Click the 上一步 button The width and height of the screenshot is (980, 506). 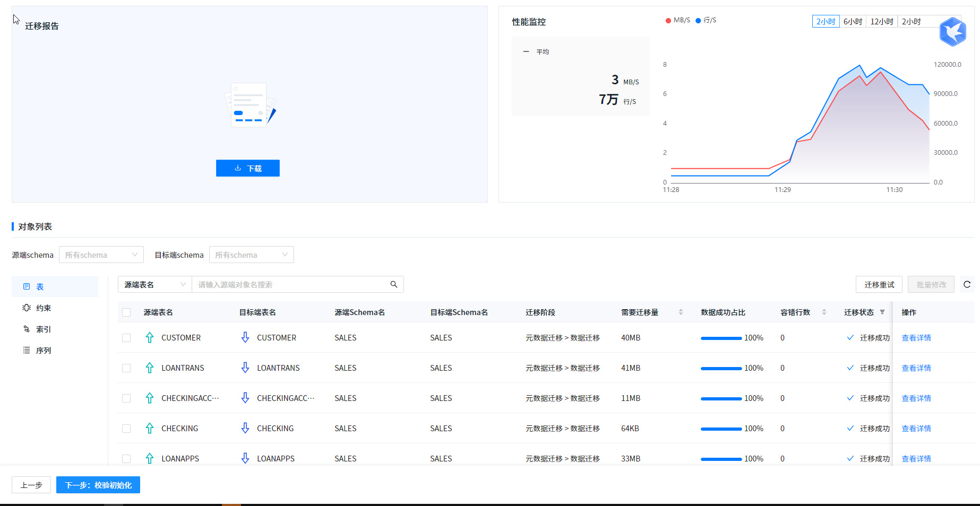click(31, 485)
